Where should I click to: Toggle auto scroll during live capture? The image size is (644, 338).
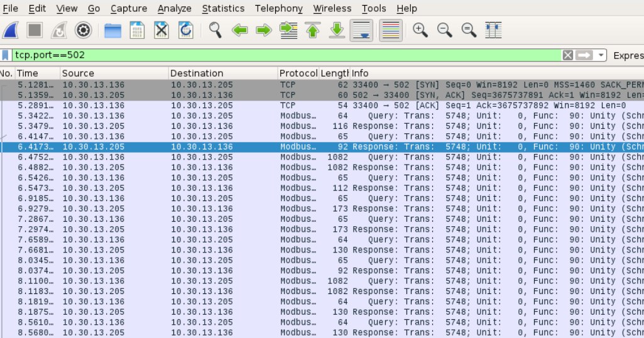tap(361, 30)
